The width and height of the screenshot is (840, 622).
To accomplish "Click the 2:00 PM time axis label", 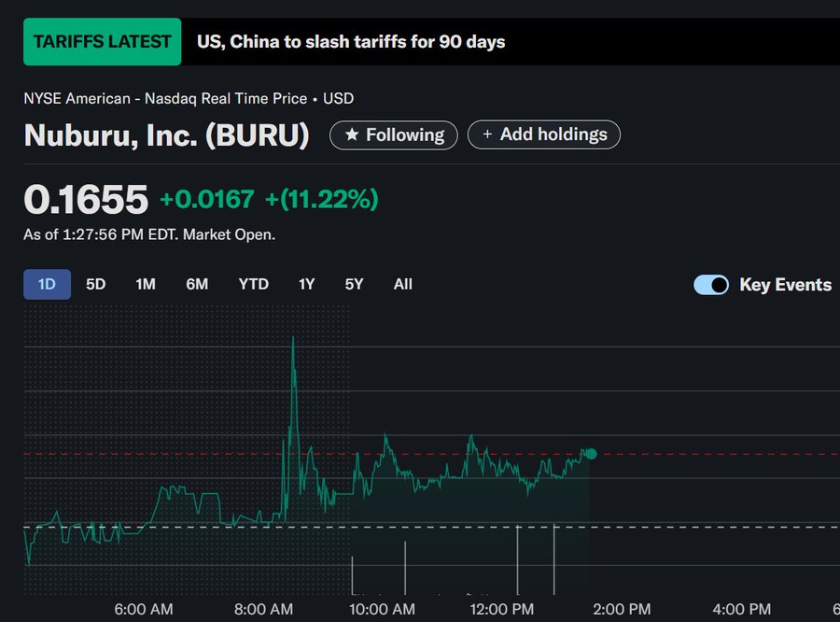I will click(622, 610).
